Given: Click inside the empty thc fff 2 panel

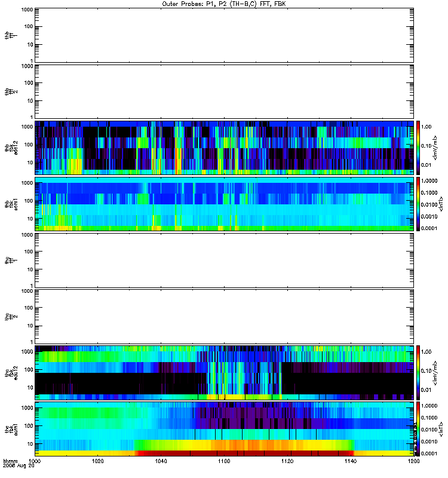Looking at the screenshot, I should tap(224, 317).
